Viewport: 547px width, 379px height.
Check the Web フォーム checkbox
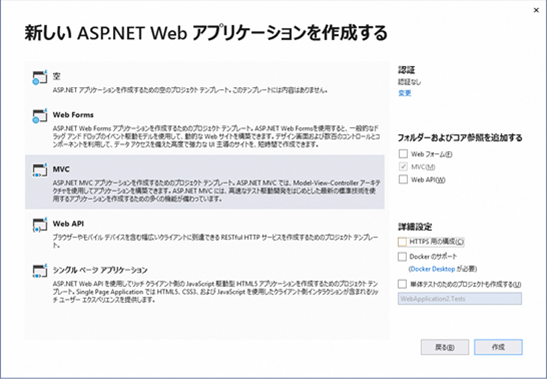pyautogui.click(x=403, y=154)
